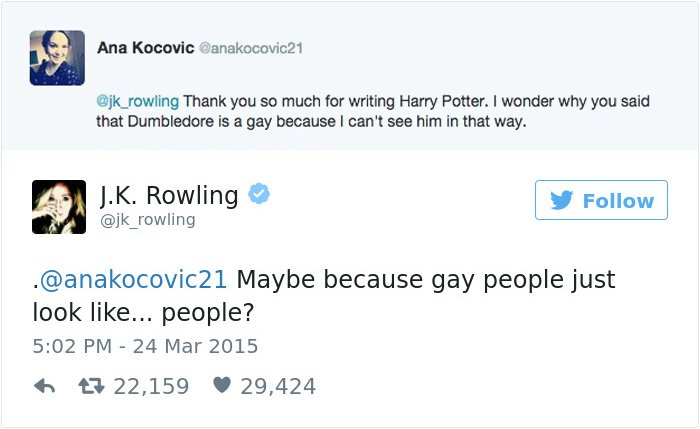Click the words "look like... people?" in the reply

[x=144, y=311]
